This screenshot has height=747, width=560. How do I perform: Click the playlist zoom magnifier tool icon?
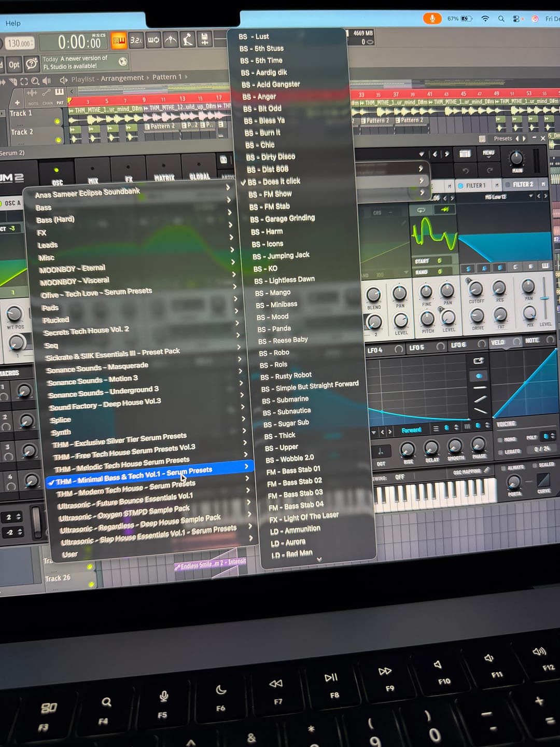[x=35, y=81]
